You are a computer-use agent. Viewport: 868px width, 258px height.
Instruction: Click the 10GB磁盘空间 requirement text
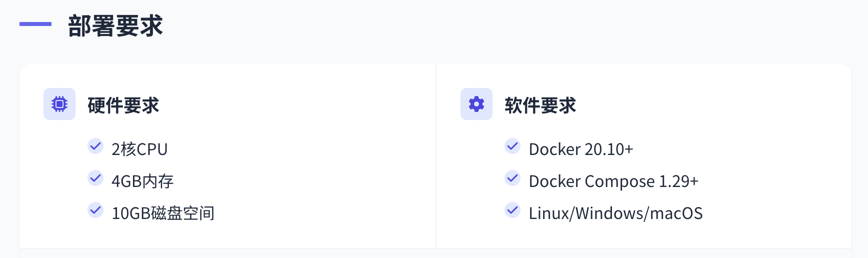coord(163,213)
